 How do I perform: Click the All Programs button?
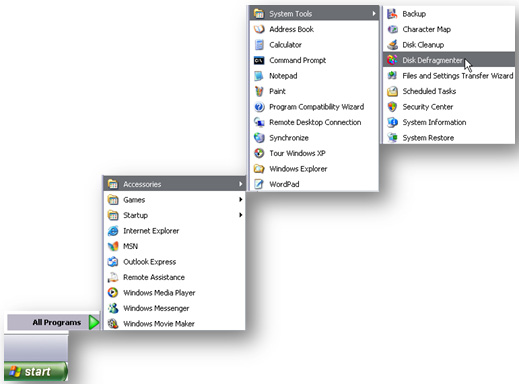pos(53,322)
